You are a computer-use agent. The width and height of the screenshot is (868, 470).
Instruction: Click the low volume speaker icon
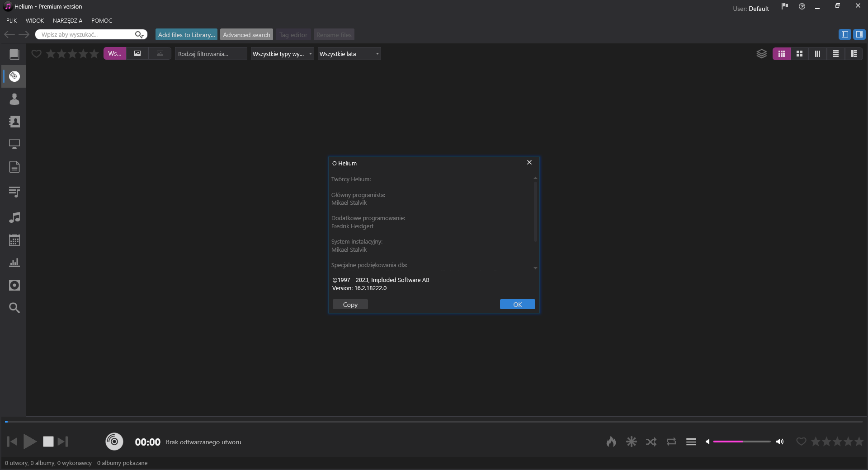tap(708, 442)
